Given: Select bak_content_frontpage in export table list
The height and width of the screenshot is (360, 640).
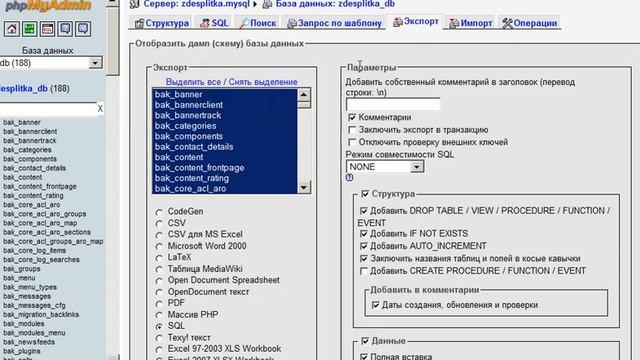Looking at the screenshot, I should [225, 168].
